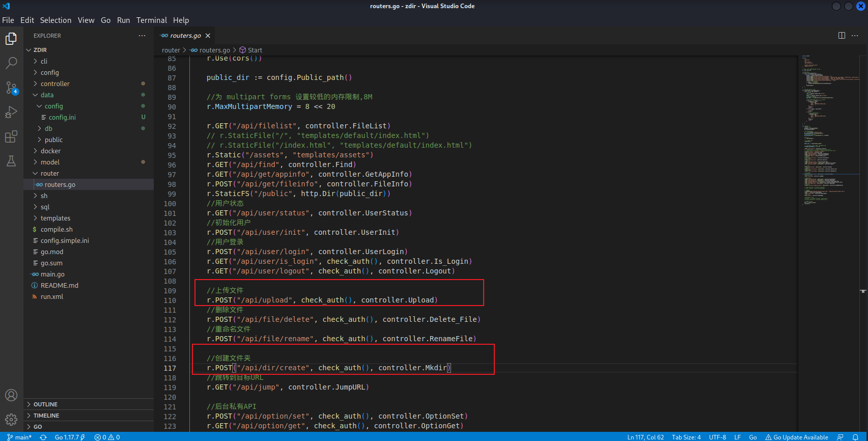Expand the db folder under data
The width and height of the screenshot is (868, 441).
(89, 128)
